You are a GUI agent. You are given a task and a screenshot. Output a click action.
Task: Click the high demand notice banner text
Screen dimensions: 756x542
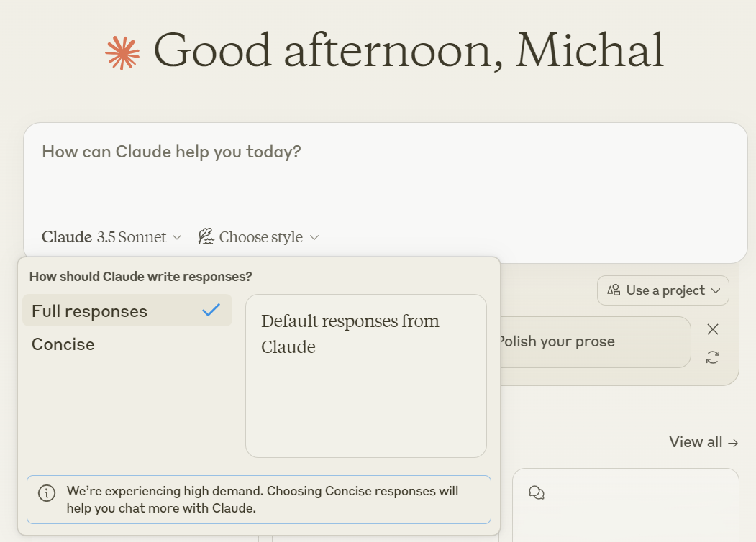pos(263,500)
